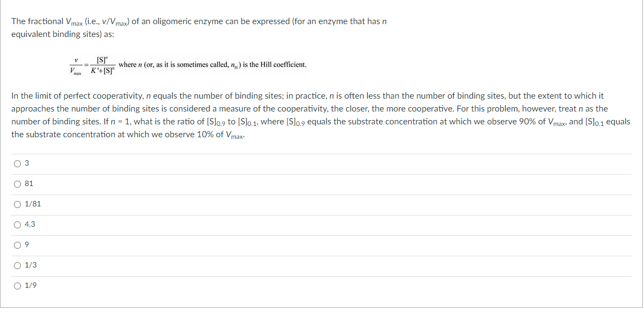Click the radio button beside 4.3
644x312 pixels.
18,224
